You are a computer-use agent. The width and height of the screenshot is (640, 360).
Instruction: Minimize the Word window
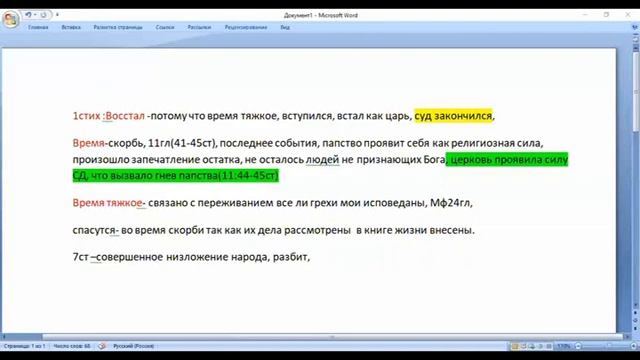point(585,15)
